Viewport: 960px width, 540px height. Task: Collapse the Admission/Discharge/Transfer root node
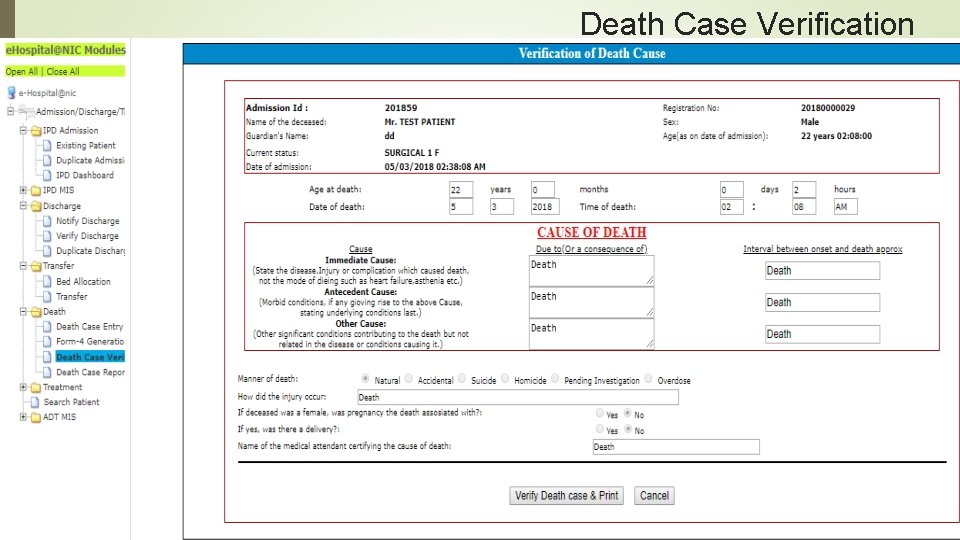tap(10, 111)
